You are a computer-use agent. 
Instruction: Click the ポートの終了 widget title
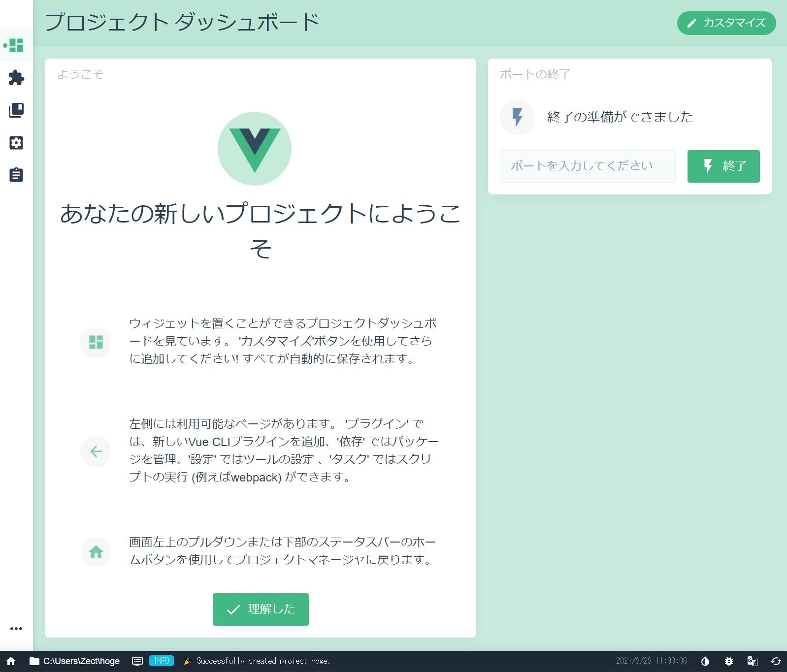click(535, 74)
